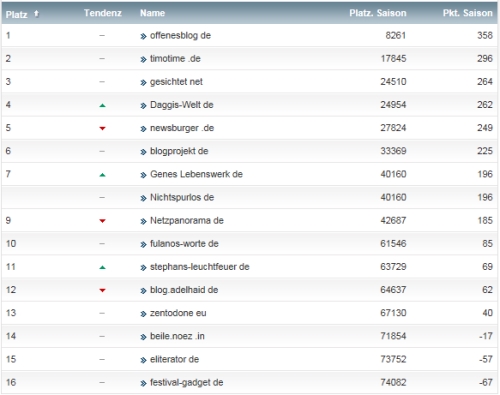Click the red down trend icon for newsburger
Viewport: 500px width, 395px height.
point(102,128)
